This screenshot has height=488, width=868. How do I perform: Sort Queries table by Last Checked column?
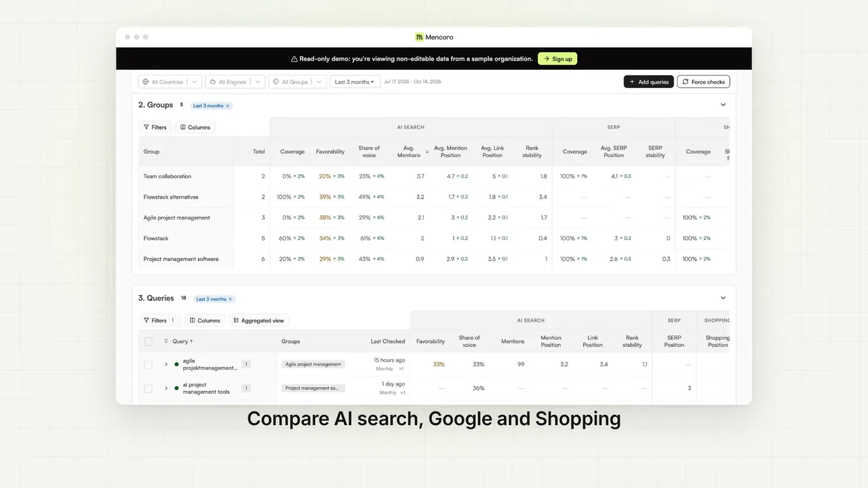[x=388, y=342]
